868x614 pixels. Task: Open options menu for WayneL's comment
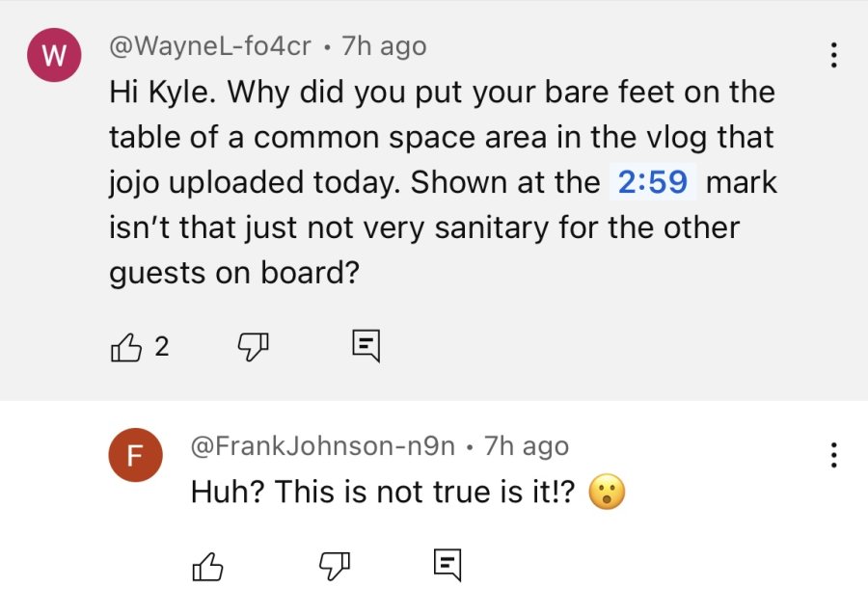click(833, 55)
